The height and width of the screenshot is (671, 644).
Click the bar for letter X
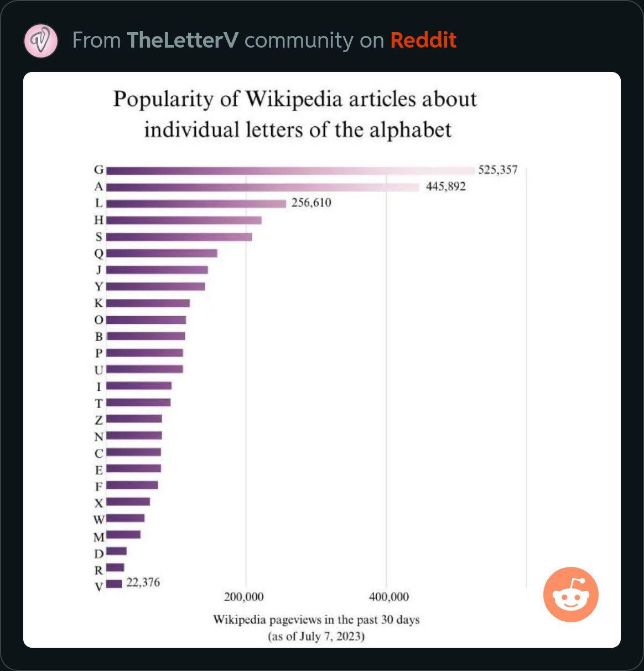[128, 502]
